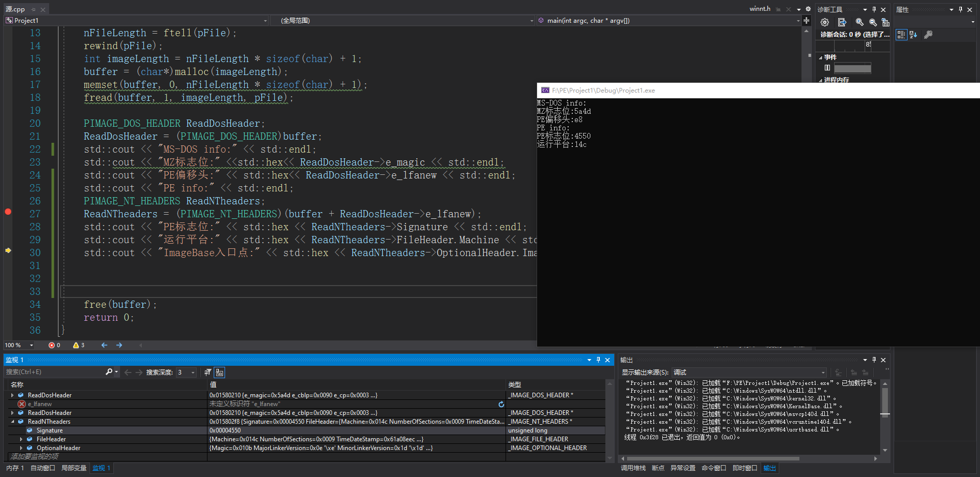Toggle categorized view in properties panel
This screenshot has height=477, width=980.
tap(901, 35)
